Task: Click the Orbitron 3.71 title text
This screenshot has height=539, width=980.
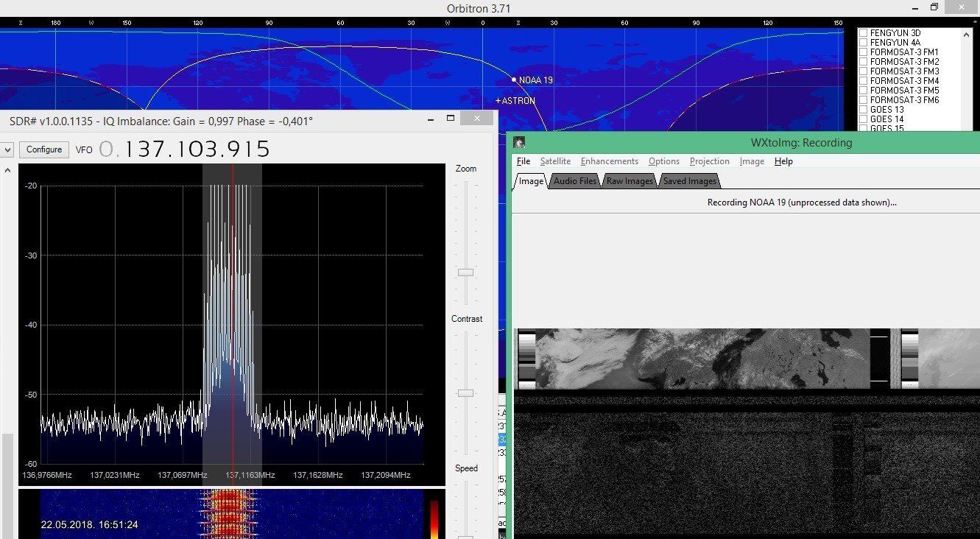Action: tap(479, 8)
